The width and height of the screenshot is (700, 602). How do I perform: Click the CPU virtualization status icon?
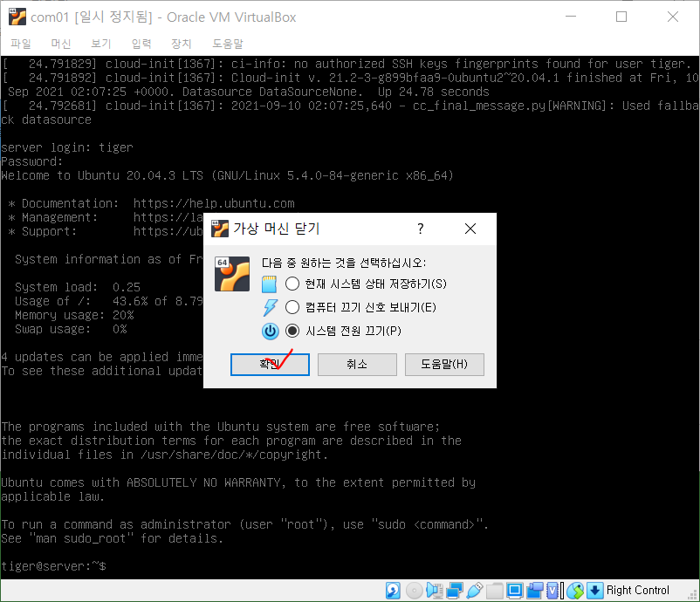(x=552, y=591)
